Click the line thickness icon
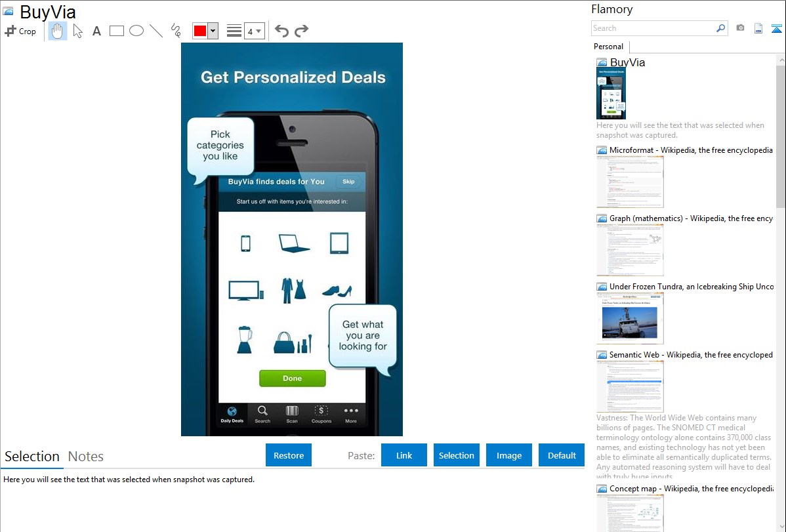This screenshot has height=532, width=786. [234, 31]
